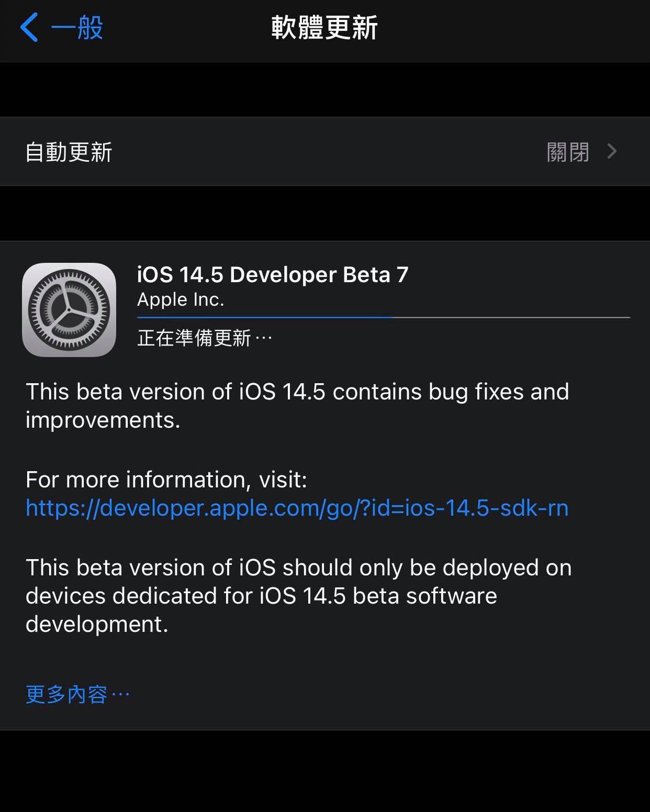The height and width of the screenshot is (812, 650).
Task: Open the developer.apple.com release notes link
Action: point(297,508)
